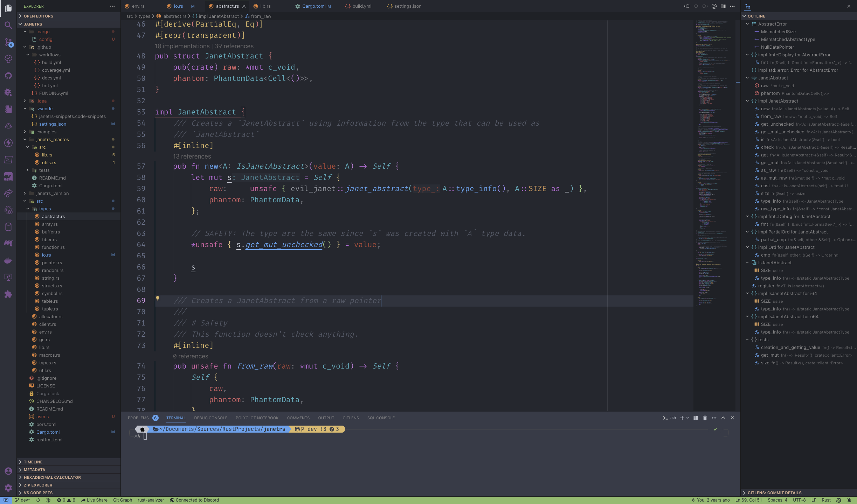The height and width of the screenshot is (504, 857).
Task: Open Manage gear icon in activity bar
Action: 8,488
